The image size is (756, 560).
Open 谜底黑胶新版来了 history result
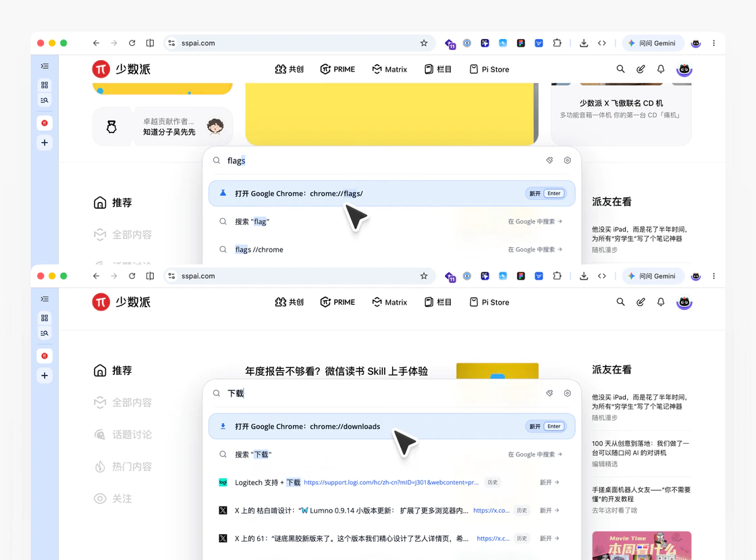click(392, 538)
